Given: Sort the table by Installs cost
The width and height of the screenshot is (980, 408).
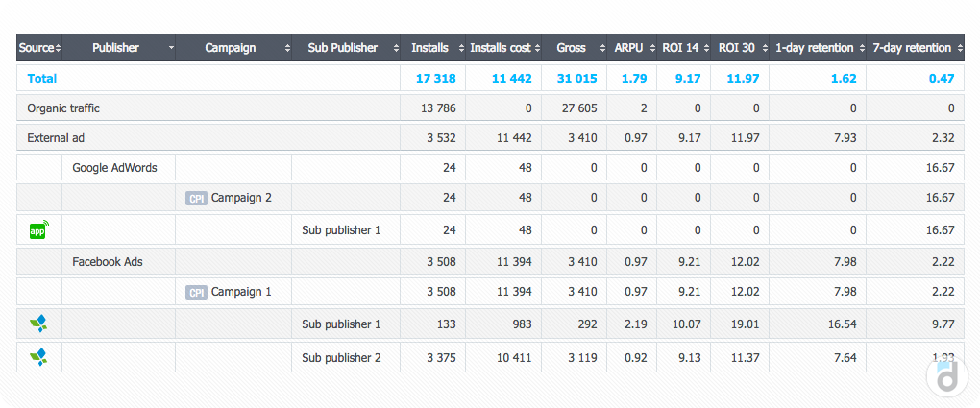Looking at the screenshot, I should tap(502, 48).
